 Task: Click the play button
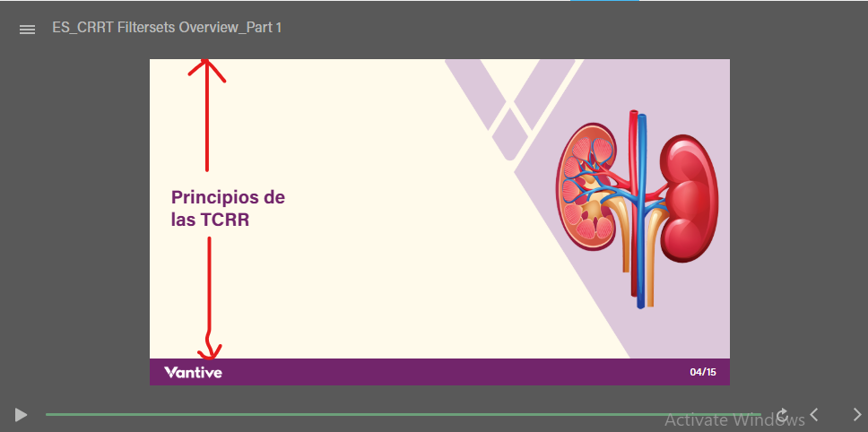(x=21, y=414)
